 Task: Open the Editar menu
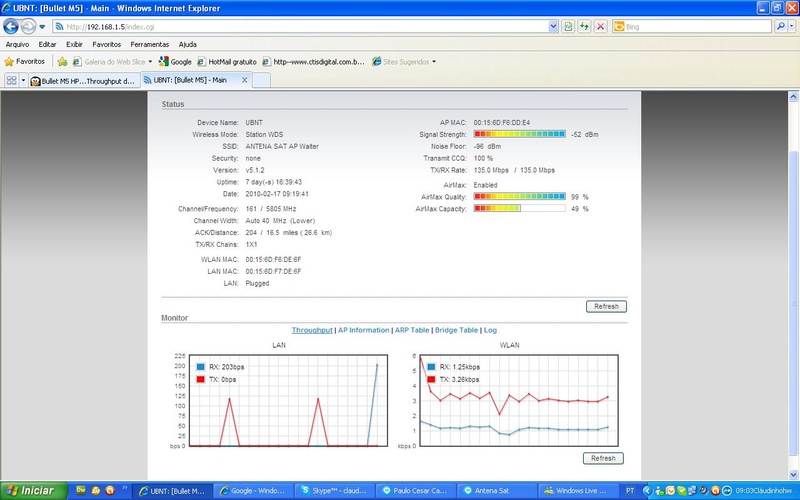click(x=47, y=44)
